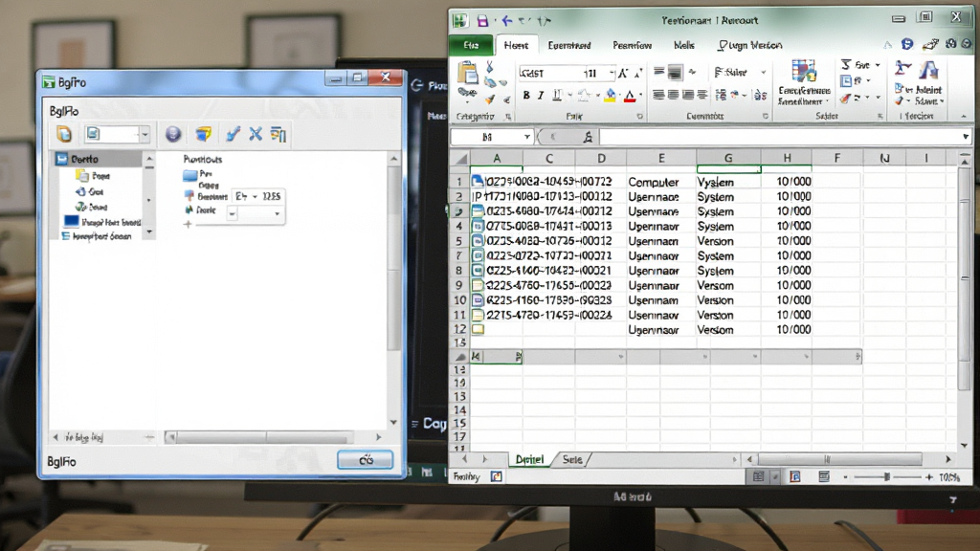Click the yellow fill color swatch
The width and height of the screenshot is (980, 551).
click(x=610, y=95)
